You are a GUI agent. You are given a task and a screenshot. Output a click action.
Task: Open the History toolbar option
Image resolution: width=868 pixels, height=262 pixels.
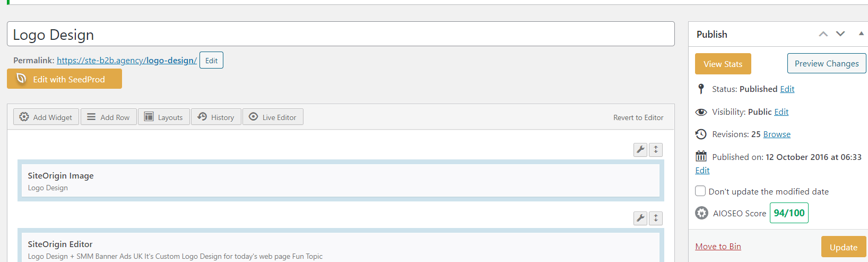point(216,117)
